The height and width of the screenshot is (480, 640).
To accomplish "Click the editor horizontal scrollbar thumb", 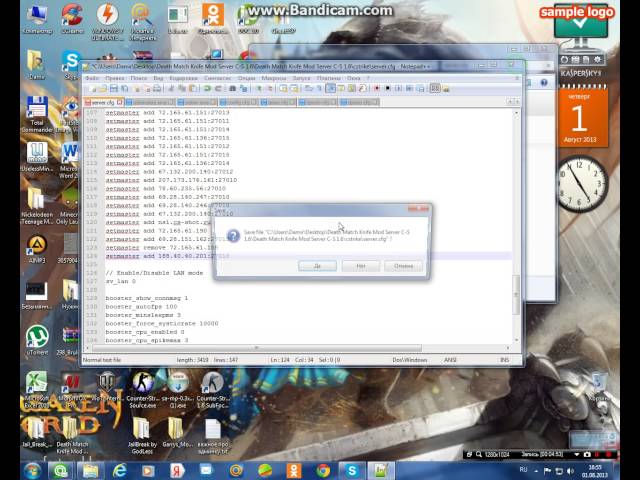I will point(257,348).
